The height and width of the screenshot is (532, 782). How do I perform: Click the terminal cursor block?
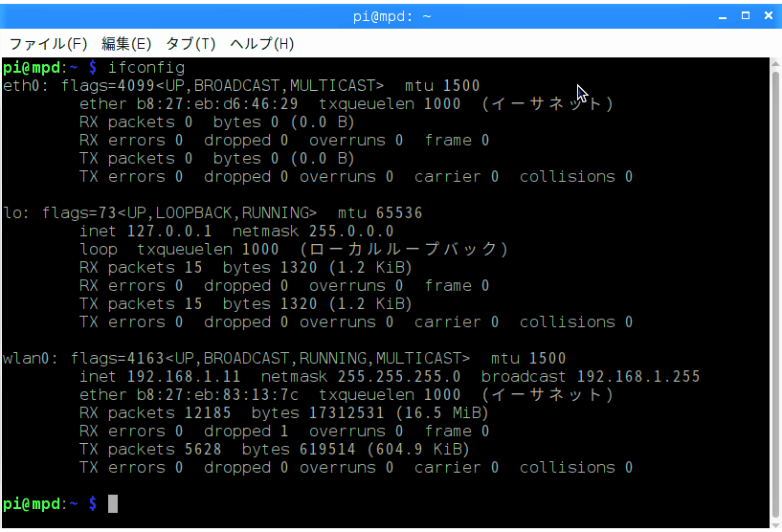(x=113, y=503)
